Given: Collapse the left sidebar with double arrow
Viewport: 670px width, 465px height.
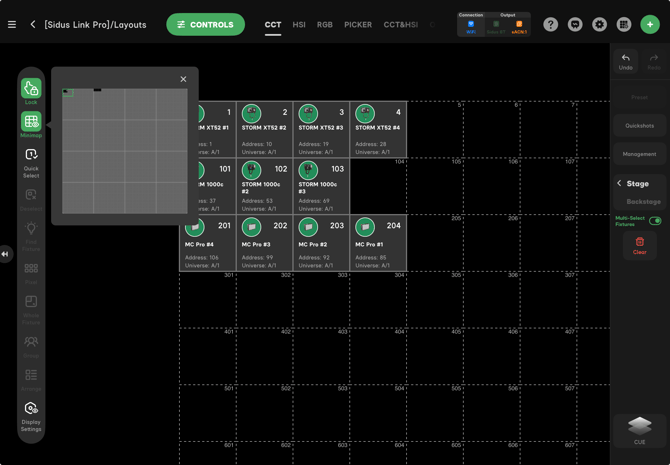Looking at the screenshot, I should coord(5,254).
